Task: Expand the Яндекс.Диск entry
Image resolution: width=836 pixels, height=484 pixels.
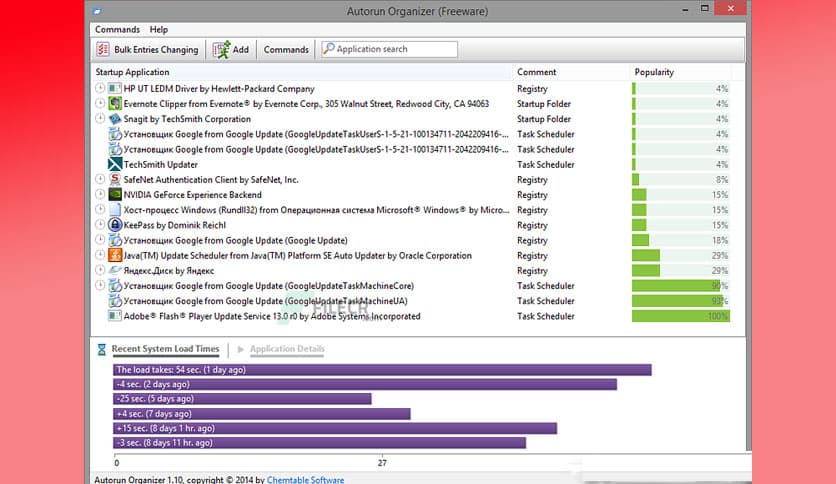Action: pyautogui.click(x=100, y=270)
